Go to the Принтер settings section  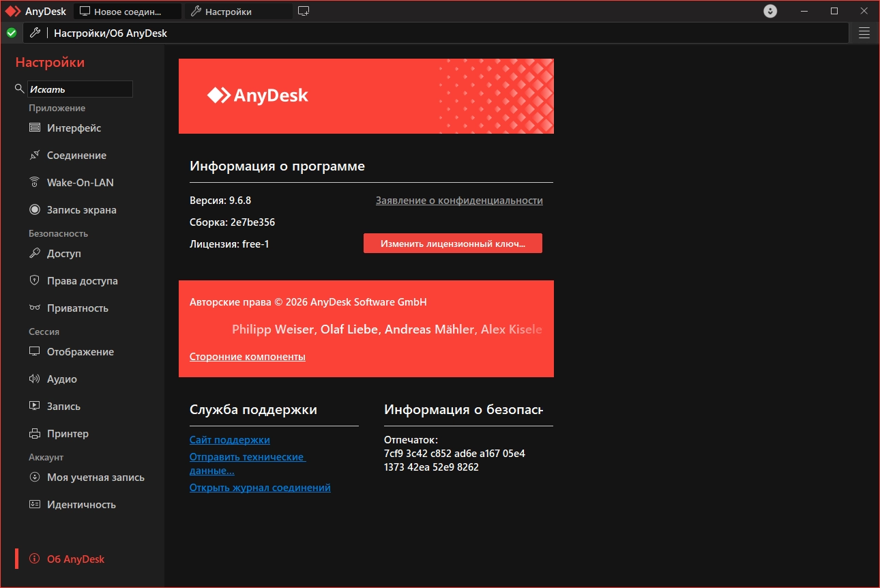coord(68,434)
